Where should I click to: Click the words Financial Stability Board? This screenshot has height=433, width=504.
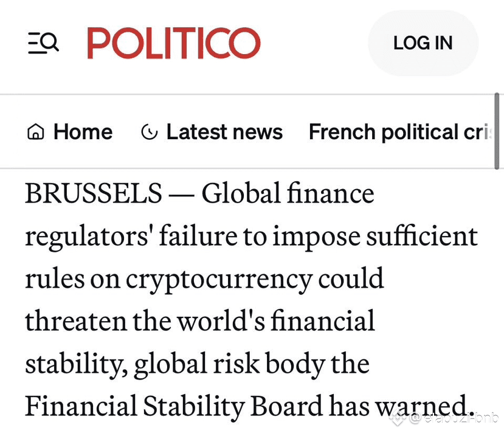click(x=174, y=406)
